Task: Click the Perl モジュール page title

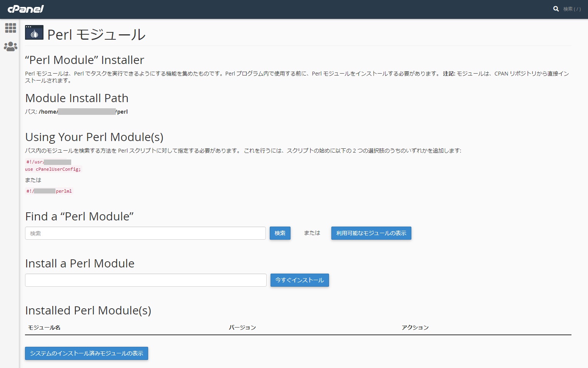Action: pyautogui.click(x=97, y=35)
